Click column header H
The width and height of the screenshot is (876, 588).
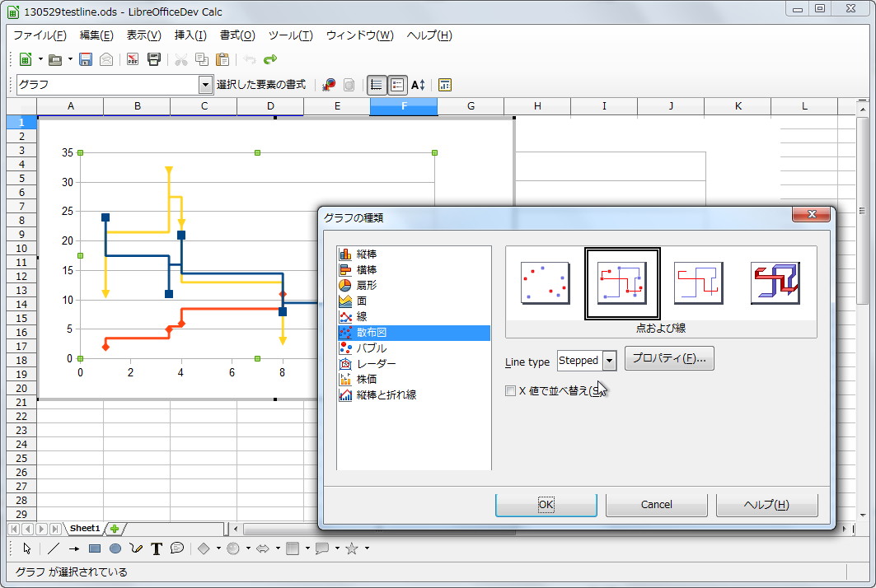(536, 106)
